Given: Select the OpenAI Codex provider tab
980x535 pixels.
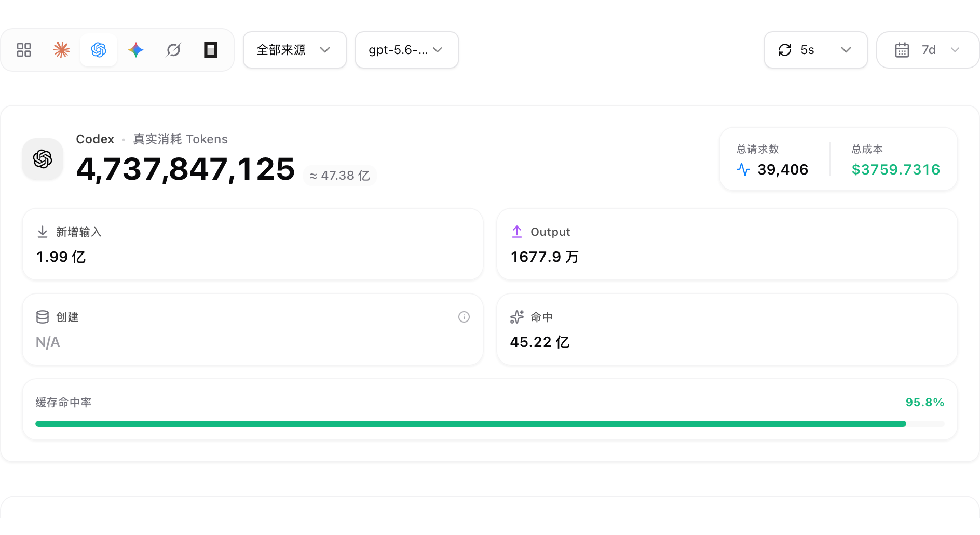Looking at the screenshot, I should (x=99, y=50).
